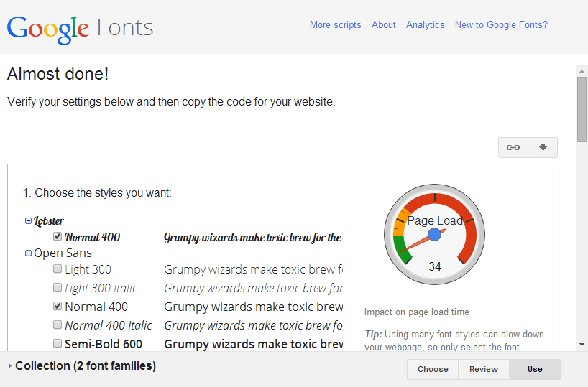Open New to Google Fonts? link
Image resolution: width=588 pixels, height=387 pixels.
click(501, 24)
